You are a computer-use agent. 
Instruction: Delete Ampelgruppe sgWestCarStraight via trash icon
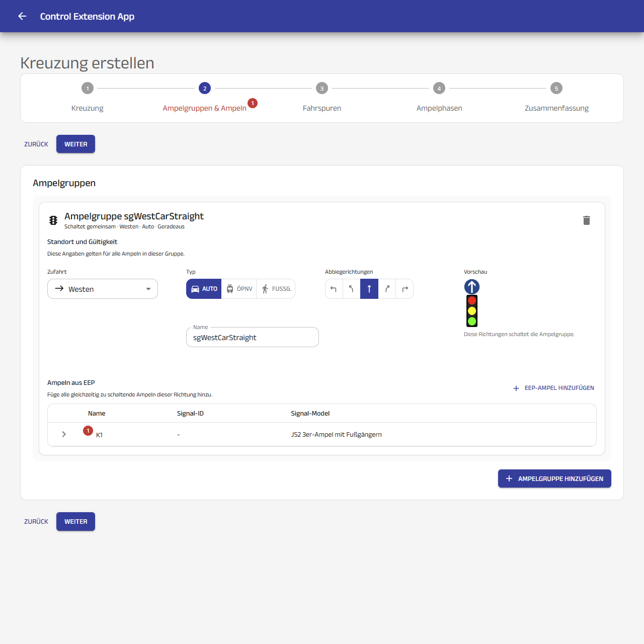587,220
